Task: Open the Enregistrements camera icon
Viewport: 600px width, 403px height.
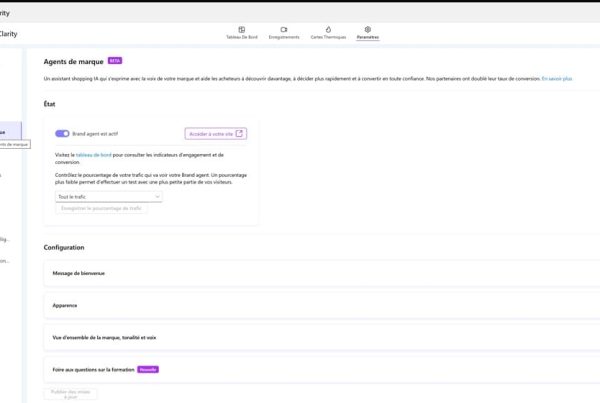Action: [284, 29]
